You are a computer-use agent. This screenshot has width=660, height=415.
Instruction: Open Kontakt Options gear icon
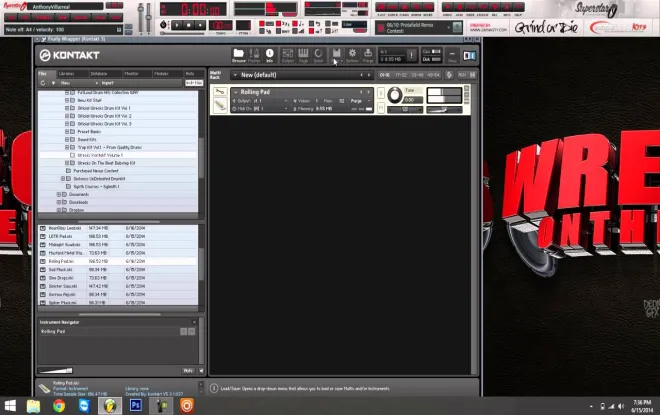(352, 56)
